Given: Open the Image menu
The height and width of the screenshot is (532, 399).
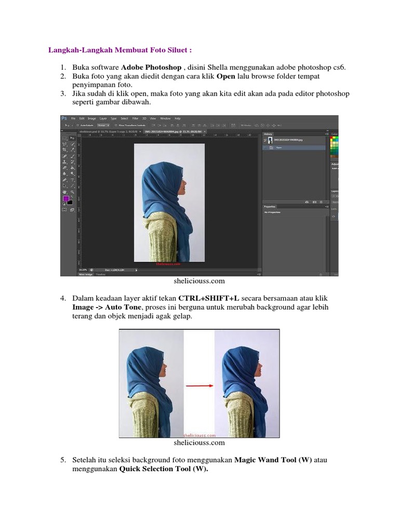Looking at the screenshot, I should pos(92,118).
